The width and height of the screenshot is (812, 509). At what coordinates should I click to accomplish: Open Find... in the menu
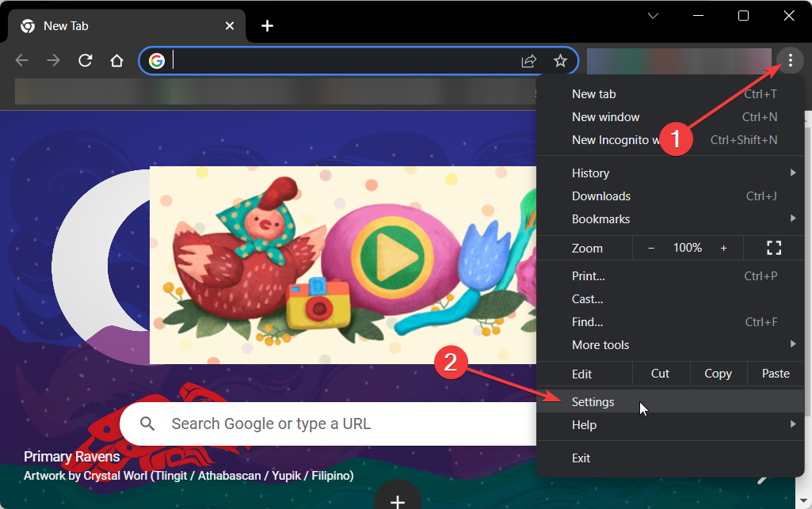click(670, 321)
